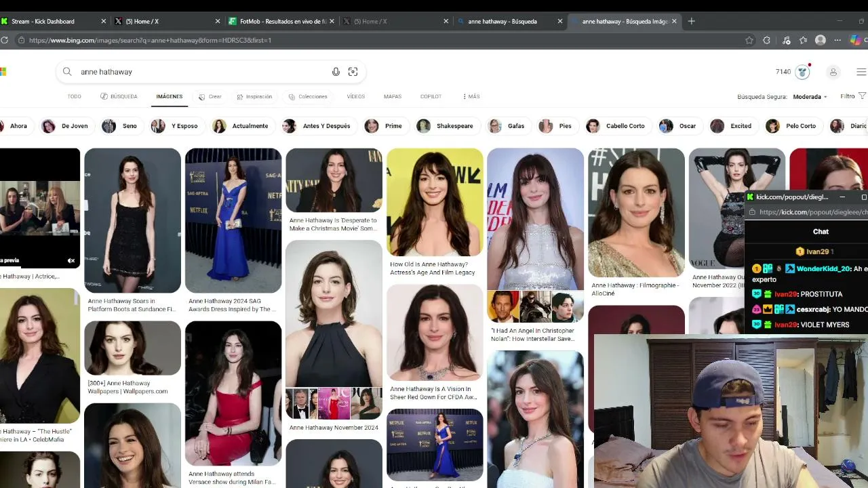Open 'I Had An Angel In Christopher Nolan' link
868x488 pixels.
click(x=532, y=335)
